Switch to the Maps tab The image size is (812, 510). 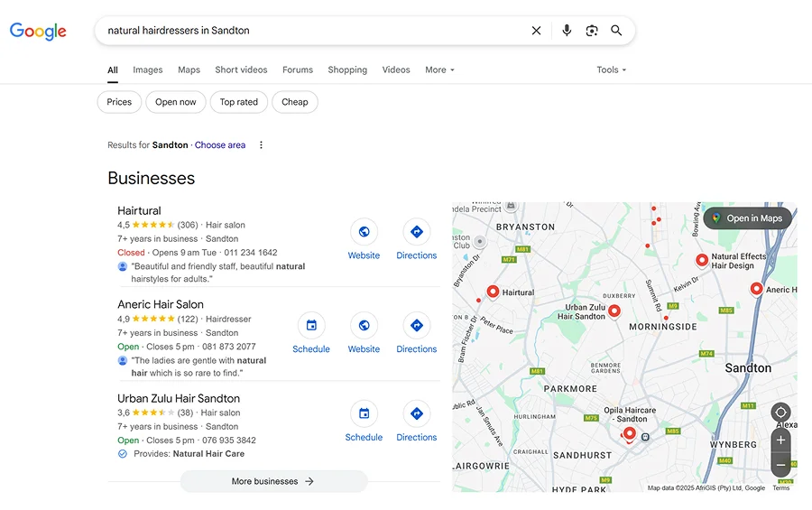[189, 70]
